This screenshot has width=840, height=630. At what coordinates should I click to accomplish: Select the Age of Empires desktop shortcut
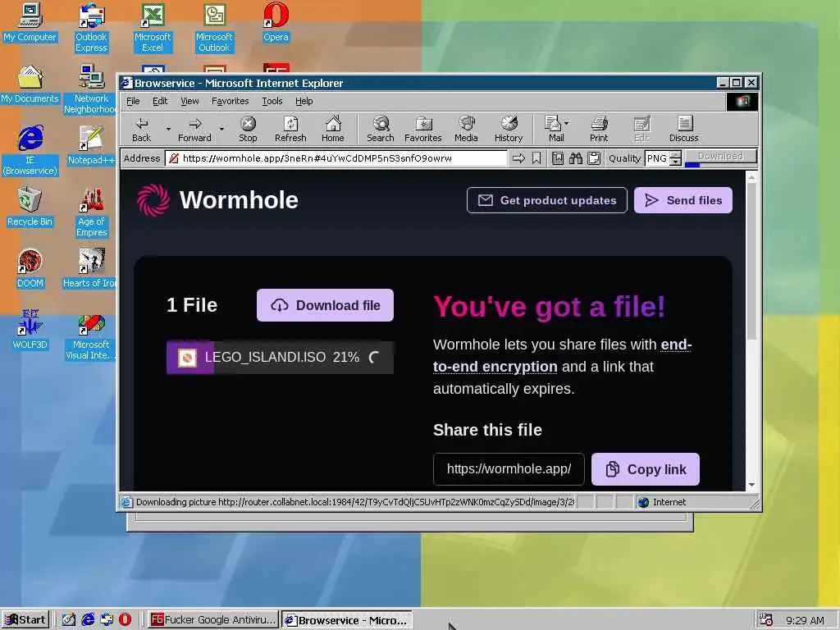coord(92,212)
